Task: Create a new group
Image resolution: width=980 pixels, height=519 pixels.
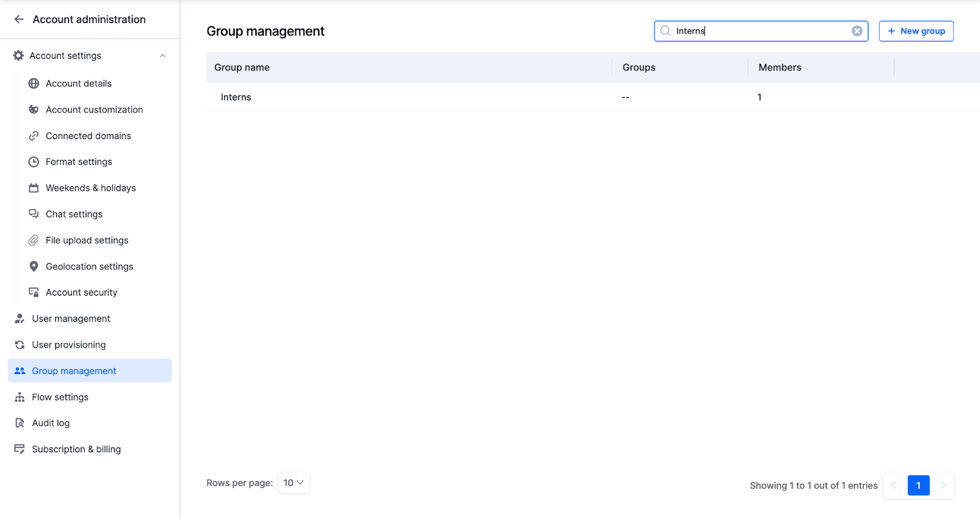Action: click(916, 31)
